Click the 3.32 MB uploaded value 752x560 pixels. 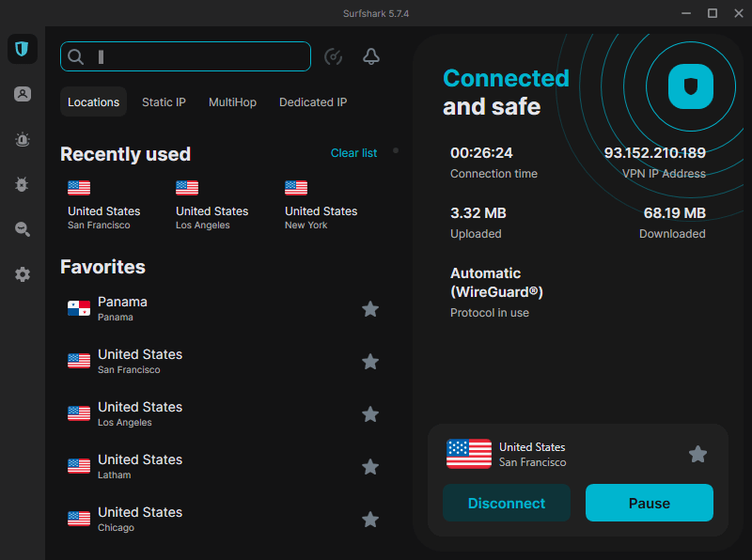478,213
